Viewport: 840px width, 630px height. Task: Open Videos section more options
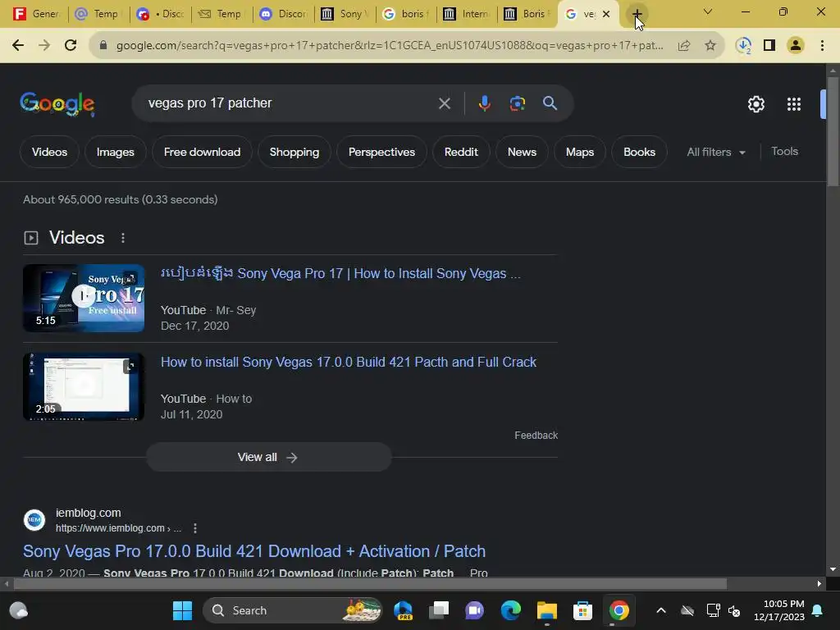point(123,238)
